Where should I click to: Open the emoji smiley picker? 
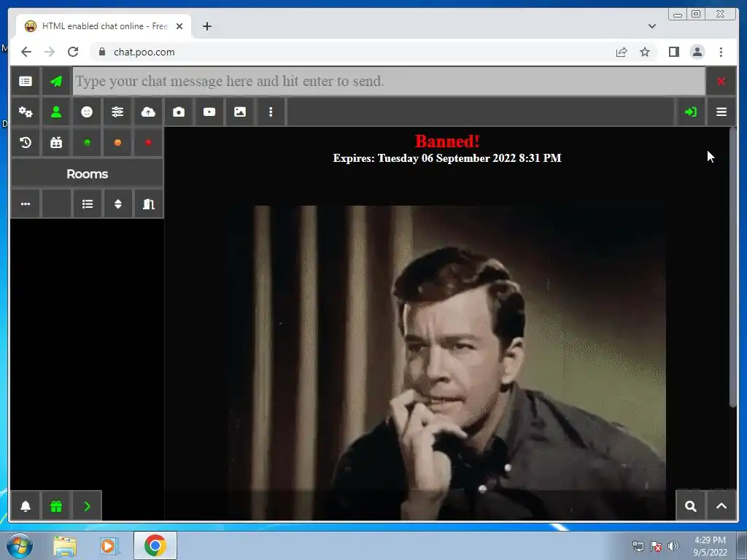point(87,112)
